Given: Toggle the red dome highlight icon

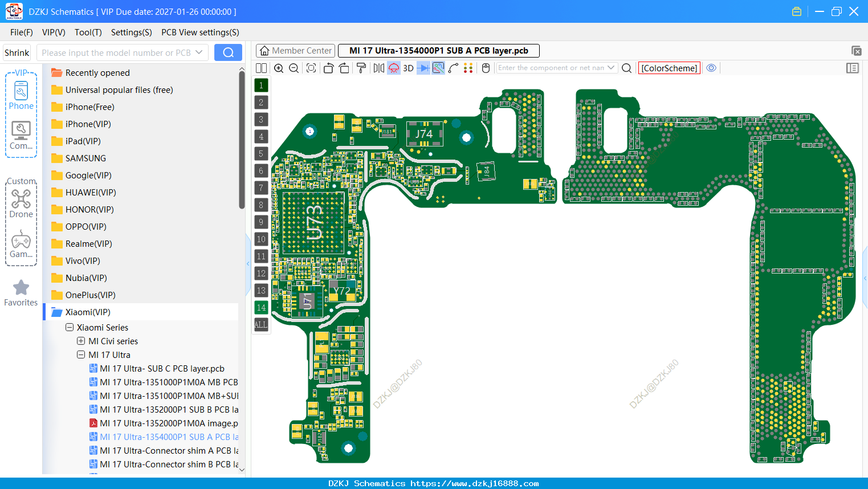Looking at the screenshot, I should coord(394,68).
